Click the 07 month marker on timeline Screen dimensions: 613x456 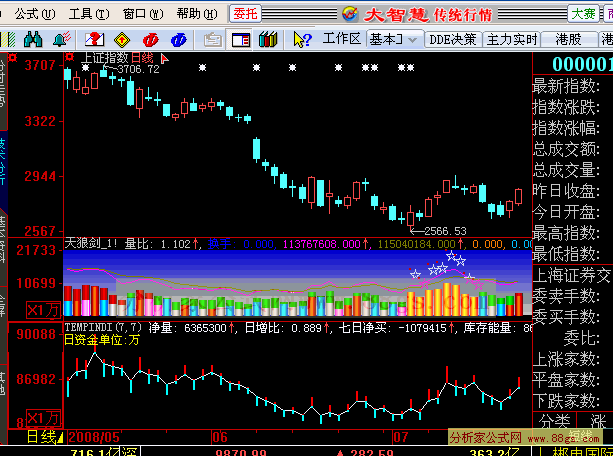click(401, 437)
